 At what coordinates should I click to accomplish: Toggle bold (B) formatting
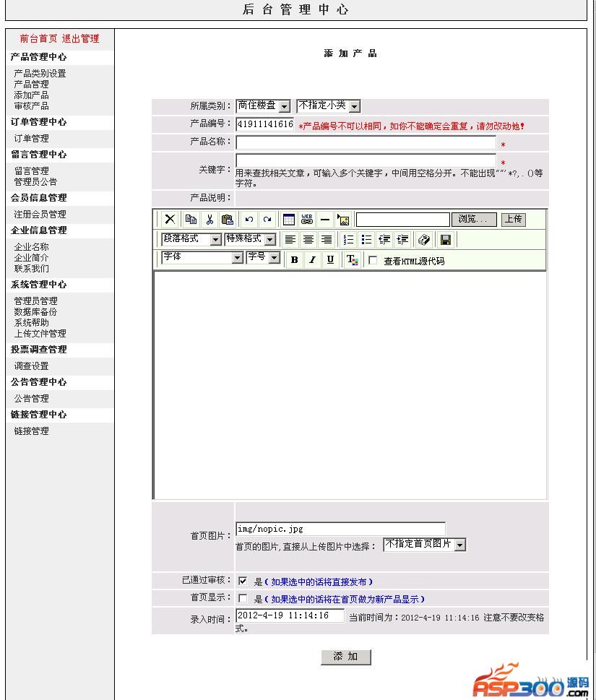pos(294,259)
